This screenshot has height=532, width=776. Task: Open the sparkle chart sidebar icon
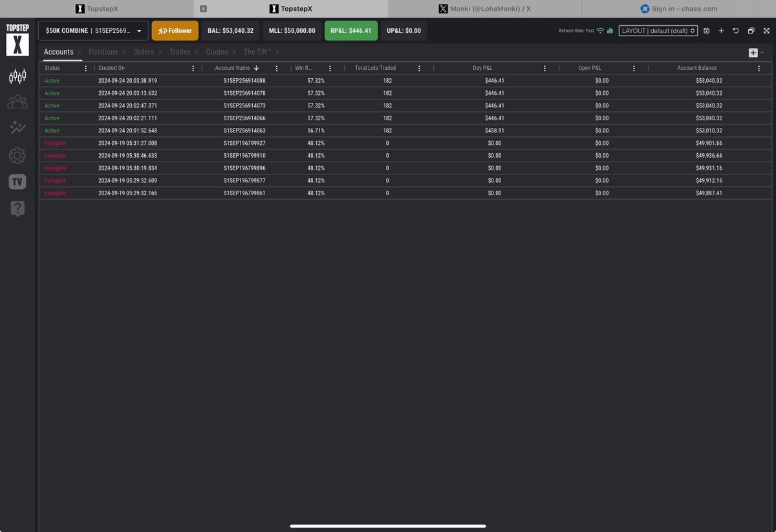[x=17, y=128]
